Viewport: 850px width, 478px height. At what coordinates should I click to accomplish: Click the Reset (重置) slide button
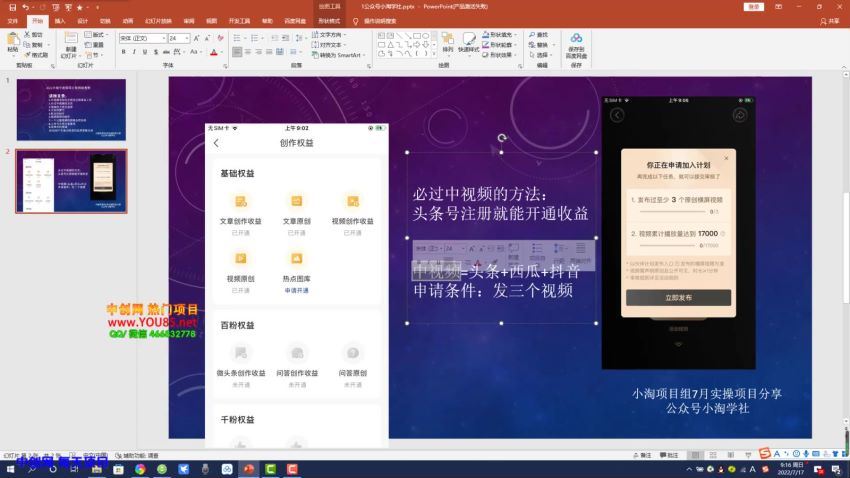coord(95,45)
